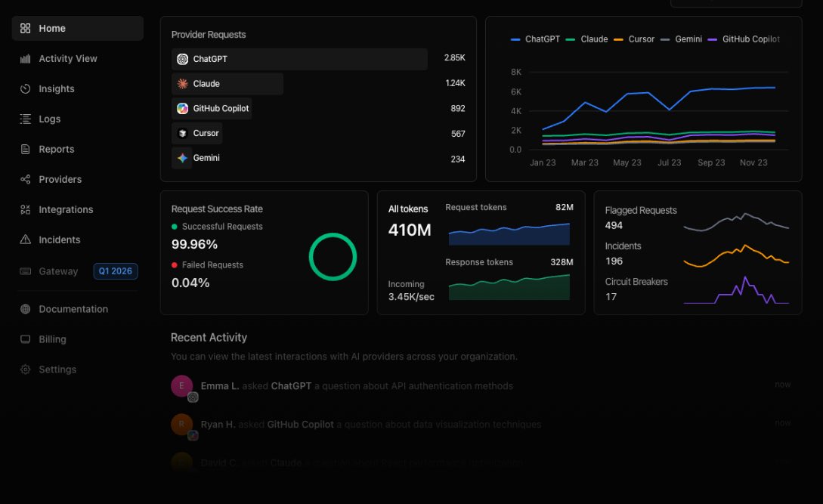This screenshot has width=823, height=504.
Task: Toggle Gemini series in chart legend
Action: pos(681,39)
